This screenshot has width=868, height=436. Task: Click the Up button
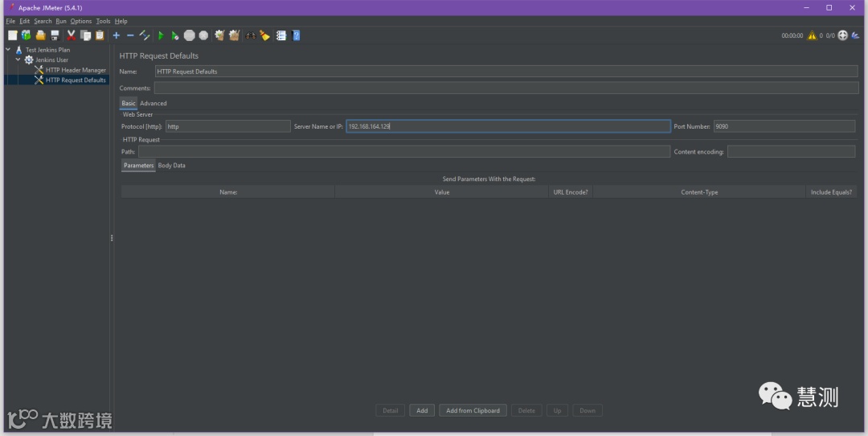pyautogui.click(x=557, y=410)
